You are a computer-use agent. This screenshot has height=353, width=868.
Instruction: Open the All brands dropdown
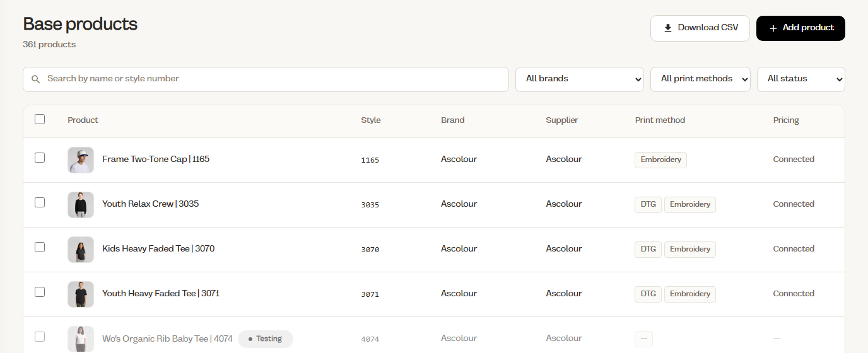[580, 79]
